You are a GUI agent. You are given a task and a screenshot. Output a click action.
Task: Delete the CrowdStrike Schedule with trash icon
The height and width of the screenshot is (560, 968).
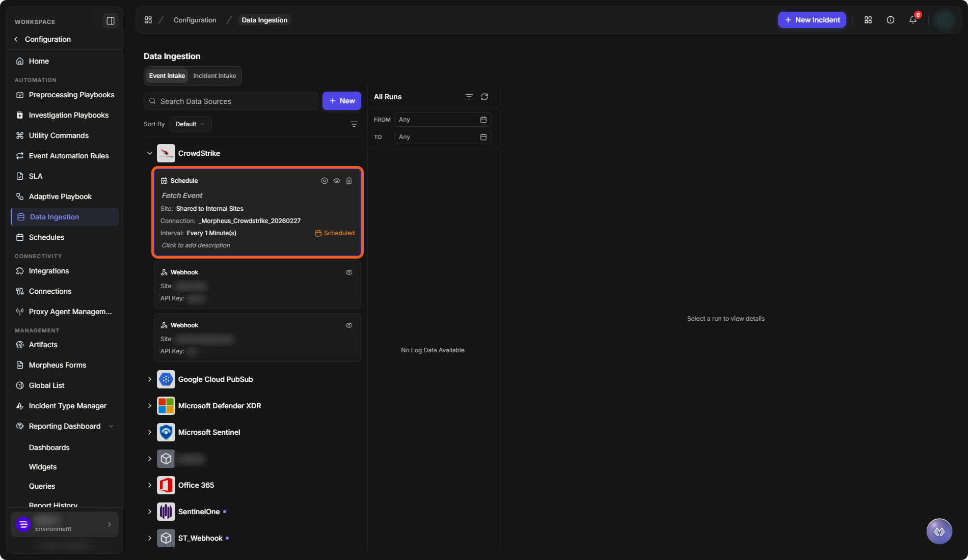point(349,181)
